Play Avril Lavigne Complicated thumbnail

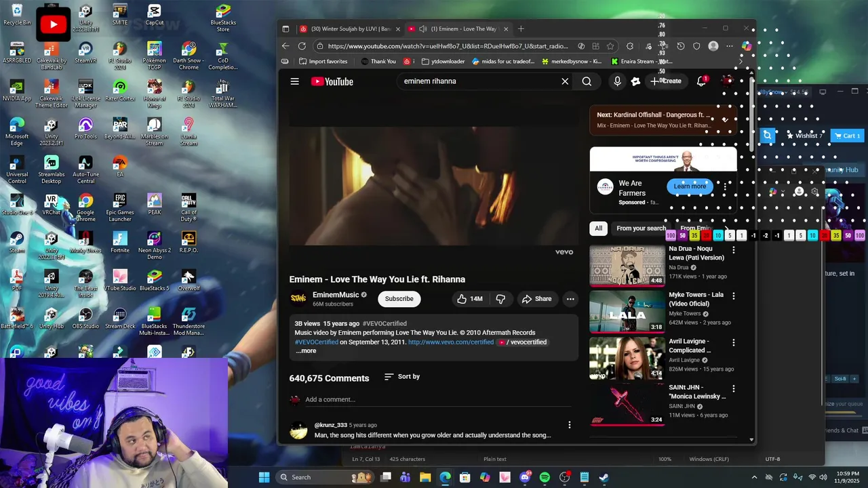627,359
